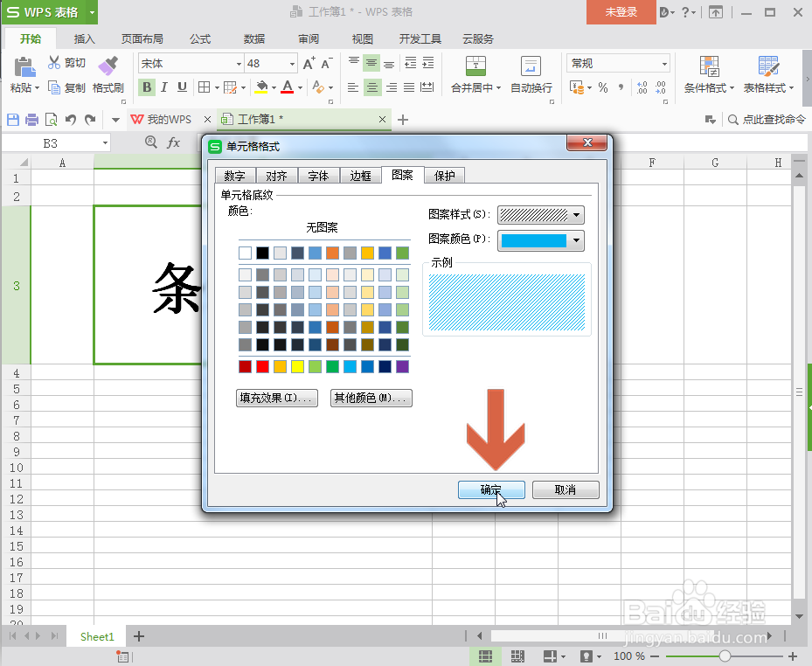This screenshot has height=666, width=812.
Task: Click the font color A icon
Action: [x=288, y=87]
